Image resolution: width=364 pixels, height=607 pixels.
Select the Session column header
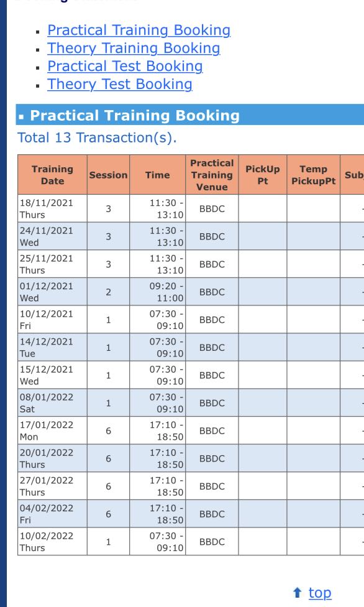107,174
